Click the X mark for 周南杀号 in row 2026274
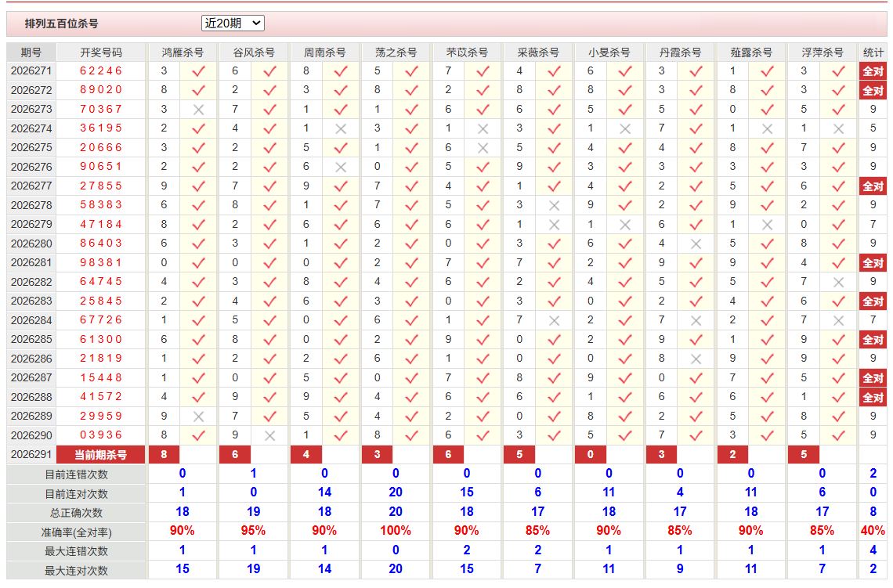The height and width of the screenshot is (588, 893). [341, 129]
